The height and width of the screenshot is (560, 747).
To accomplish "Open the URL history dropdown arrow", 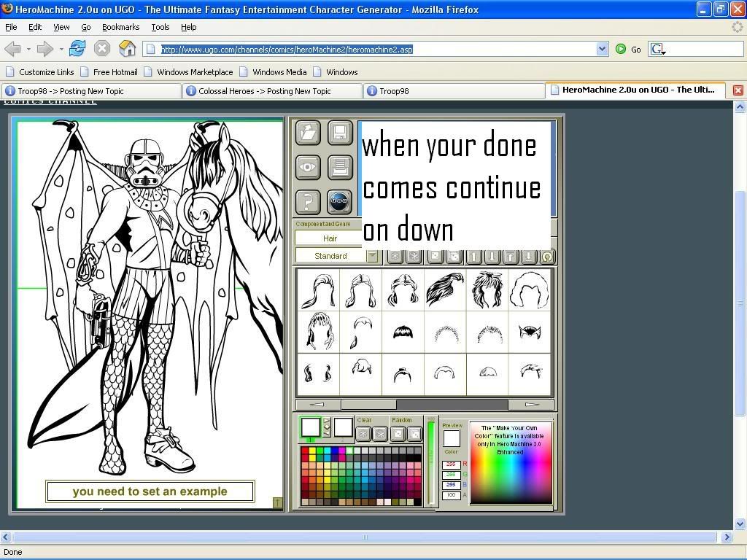I will pyautogui.click(x=602, y=49).
